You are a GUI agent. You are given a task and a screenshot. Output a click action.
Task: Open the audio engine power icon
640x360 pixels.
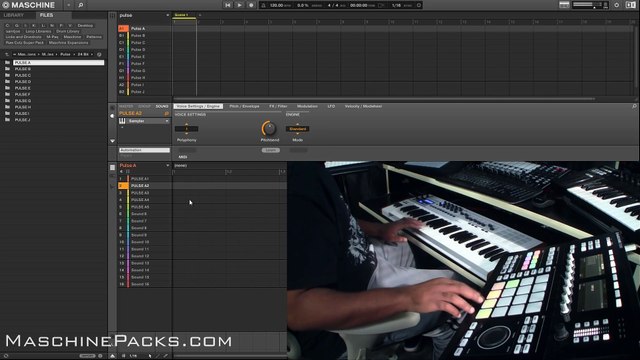pyautogui.click(x=617, y=5)
